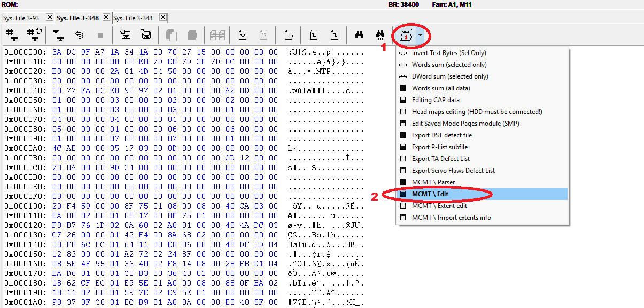Click the page with down-turn arrow icon
Viewport: 644px width, 308px height.
(334, 35)
